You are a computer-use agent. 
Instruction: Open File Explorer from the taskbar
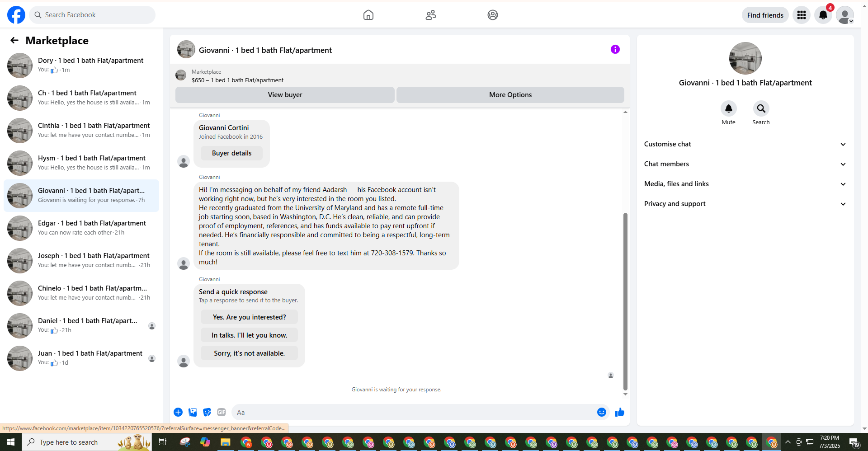click(x=225, y=442)
